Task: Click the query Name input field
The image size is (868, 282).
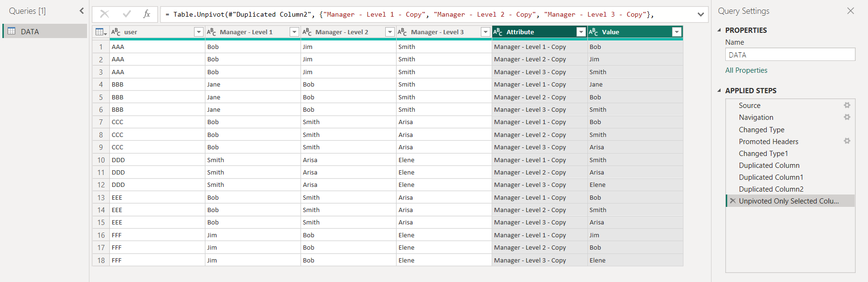Action: pyautogui.click(x=790, y=55)
